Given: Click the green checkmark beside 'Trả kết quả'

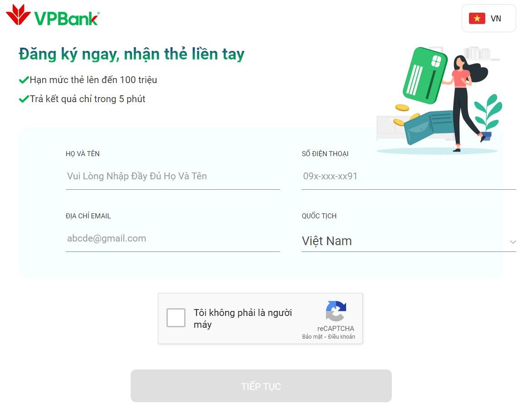Looking at the screenshot, I should point(24,99).
